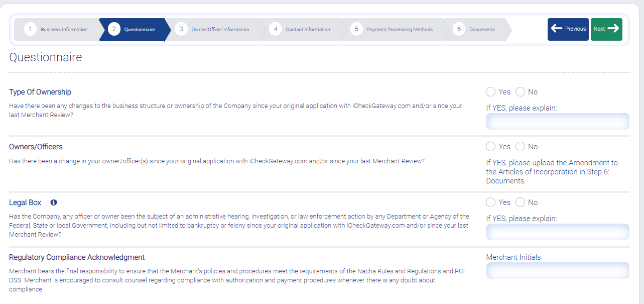644x304 pixels.
Task: Click step 3 number circle icon
Action: click(181, 29)
